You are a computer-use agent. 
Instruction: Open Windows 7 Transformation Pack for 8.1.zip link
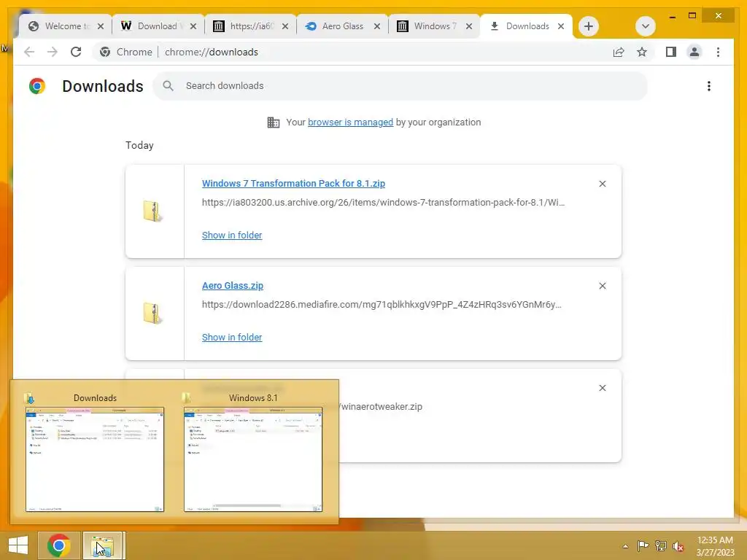tap(293, 183)
